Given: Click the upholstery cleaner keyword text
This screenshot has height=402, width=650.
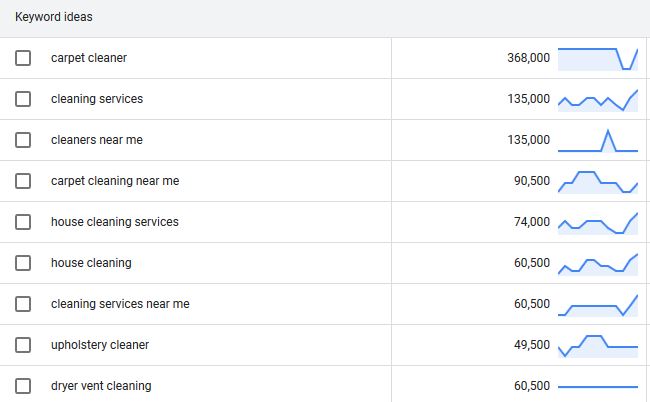Looking at the screenshot, I should pyautogui.click(x=100, y=345).
